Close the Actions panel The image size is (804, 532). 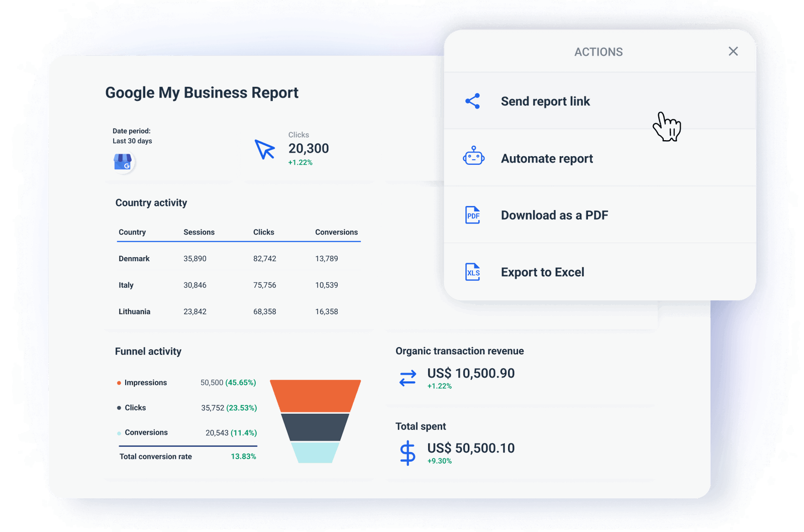(x=733, y=51)
